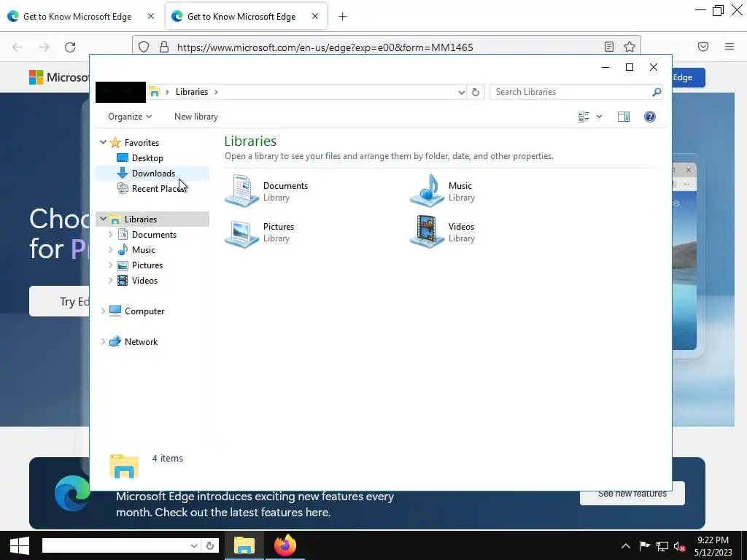The height and width of the screenshot is (560, 747).
Task: Click Firefox reload button
Action: [x=70, y=47]
